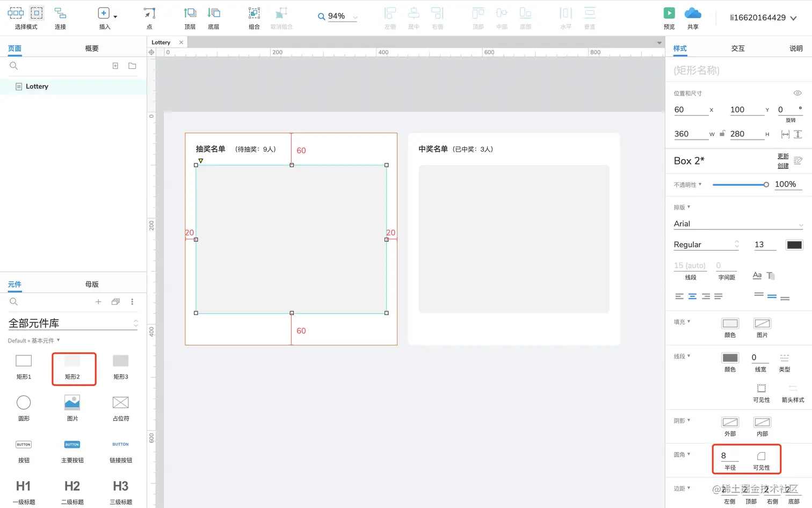Viewport: 812px width, 508px height.
Task: Open the fill 颜色 color swatch
Action: (x=730, y=323)
